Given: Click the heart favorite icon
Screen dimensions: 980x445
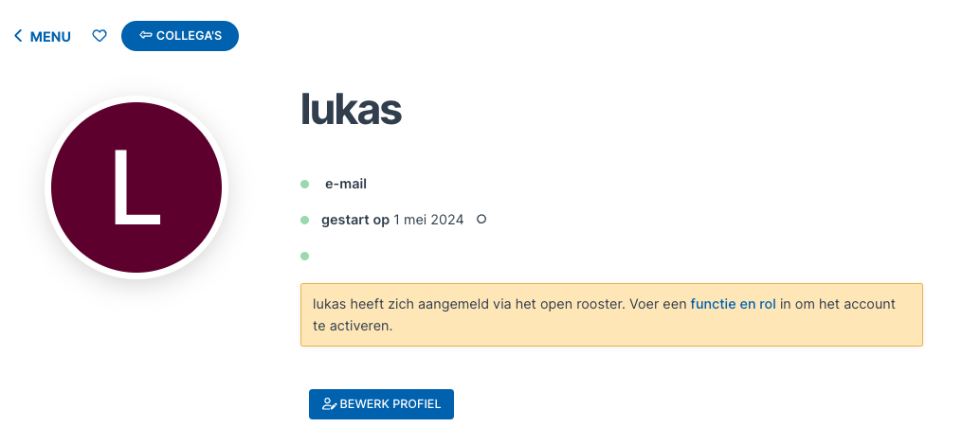Looking at the screenshot, I should coord(100,36).
